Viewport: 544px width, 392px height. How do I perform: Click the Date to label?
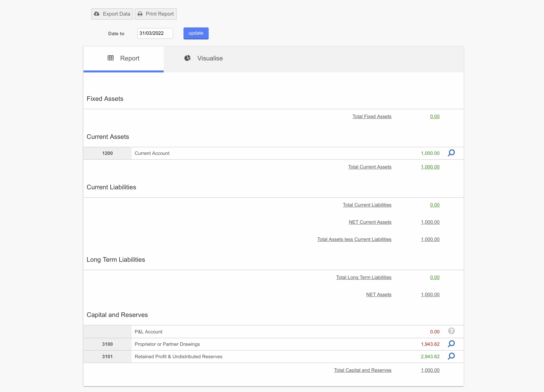[116, 34]
